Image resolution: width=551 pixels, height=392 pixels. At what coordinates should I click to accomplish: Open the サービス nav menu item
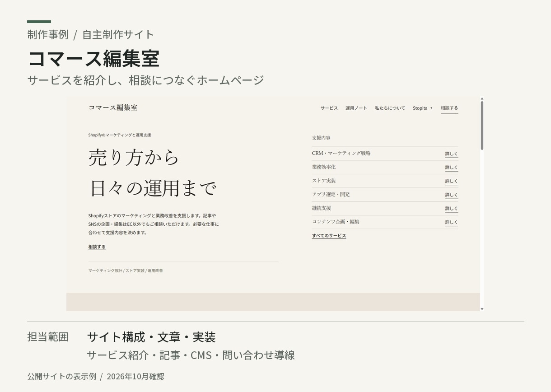pos(329,108)
